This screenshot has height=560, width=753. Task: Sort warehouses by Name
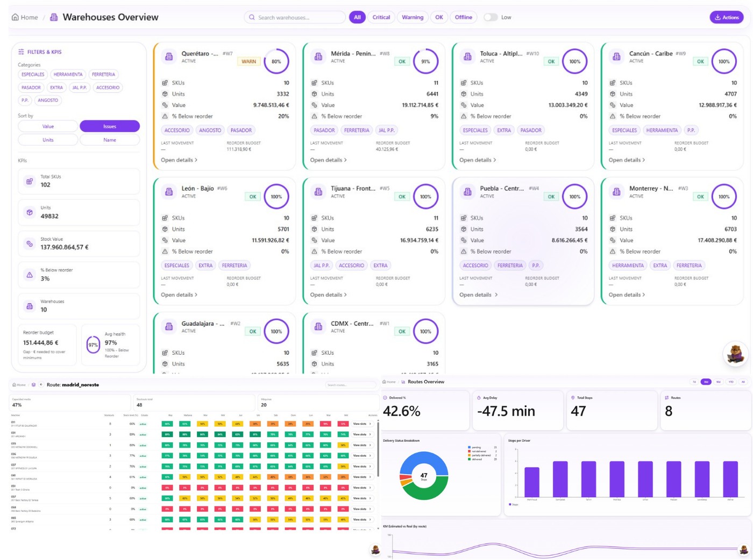tap(110, 140)
